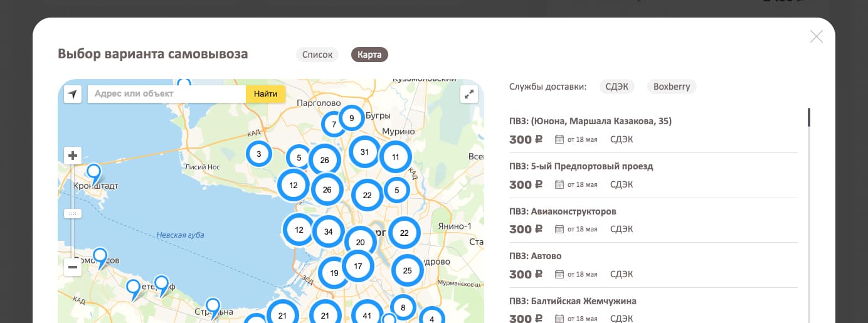This screenshot has height=323, width=868.
Task: Open the cluster marker showing 41
Action: pos(367,315)
